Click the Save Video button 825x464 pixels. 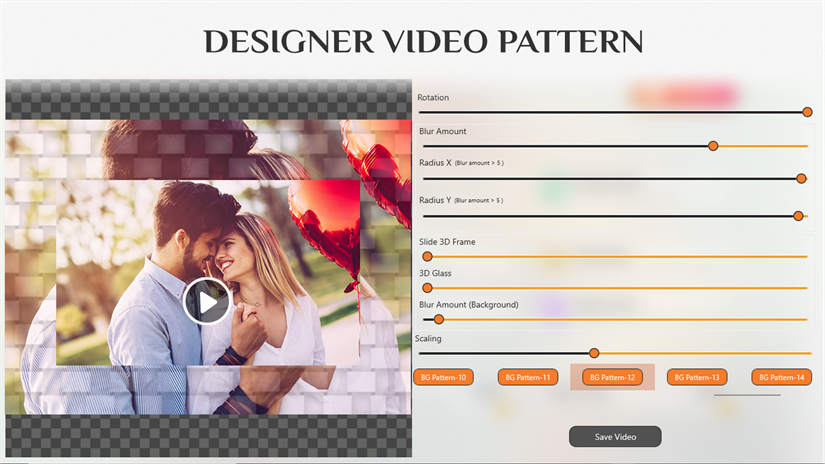point(615,437)
